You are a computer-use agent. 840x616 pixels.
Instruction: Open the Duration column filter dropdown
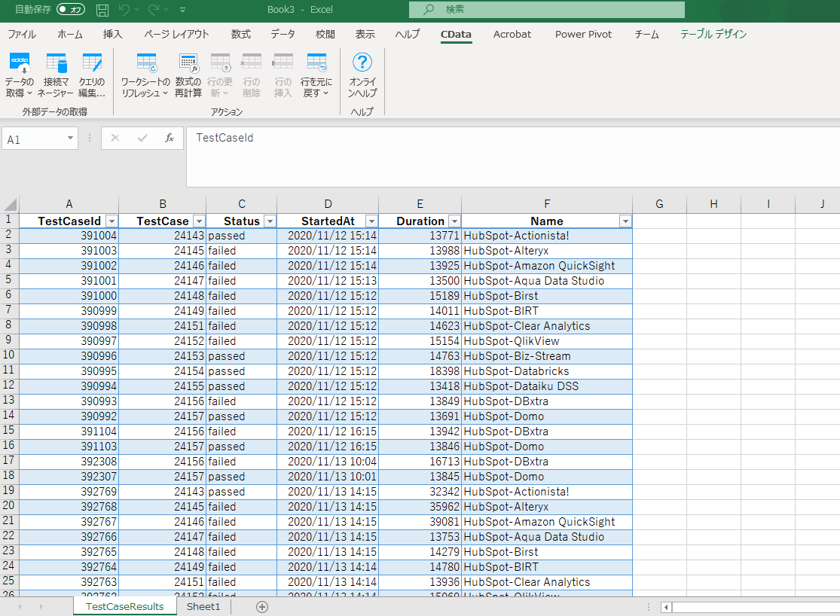pos(454,221)
